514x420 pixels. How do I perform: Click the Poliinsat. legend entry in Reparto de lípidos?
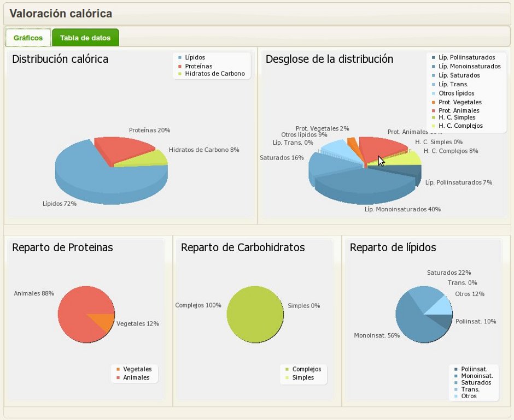tap(471, 369)
